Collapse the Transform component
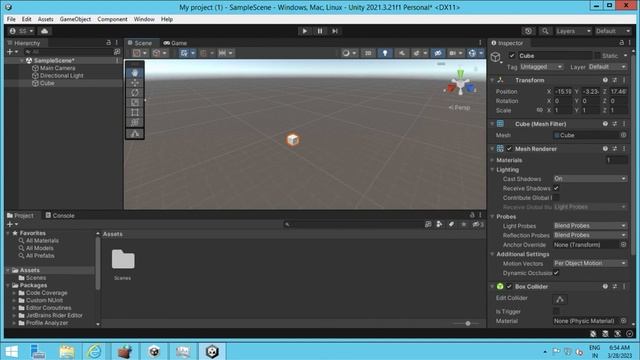This screenshot has height=360, width=640. point(492,80)
